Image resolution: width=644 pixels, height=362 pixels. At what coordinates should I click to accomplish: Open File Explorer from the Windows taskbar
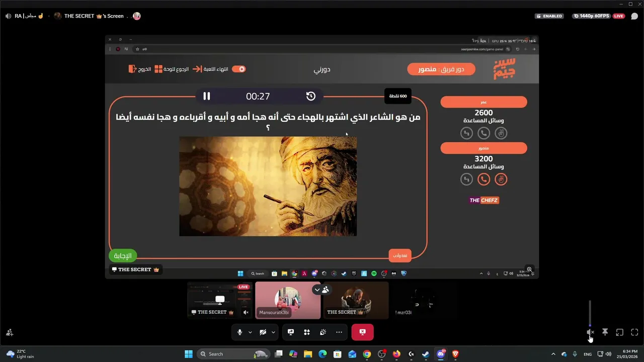(x=308, y=354)
